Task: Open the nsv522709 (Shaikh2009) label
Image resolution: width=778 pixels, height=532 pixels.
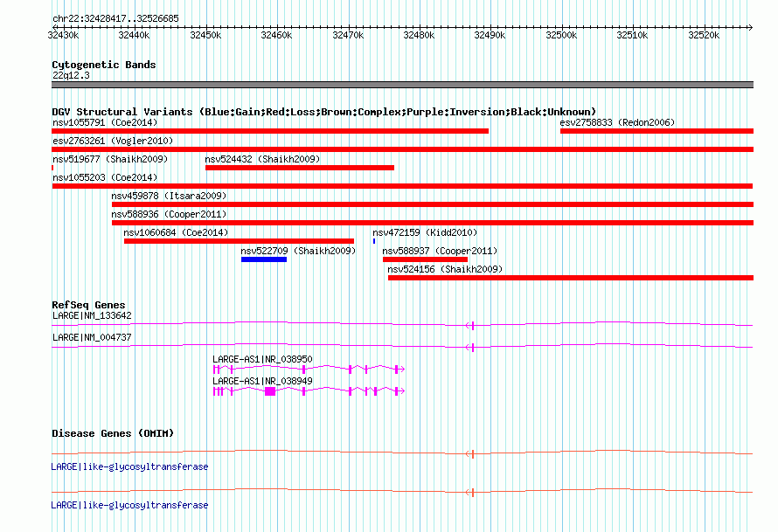Action: (298, 251)
